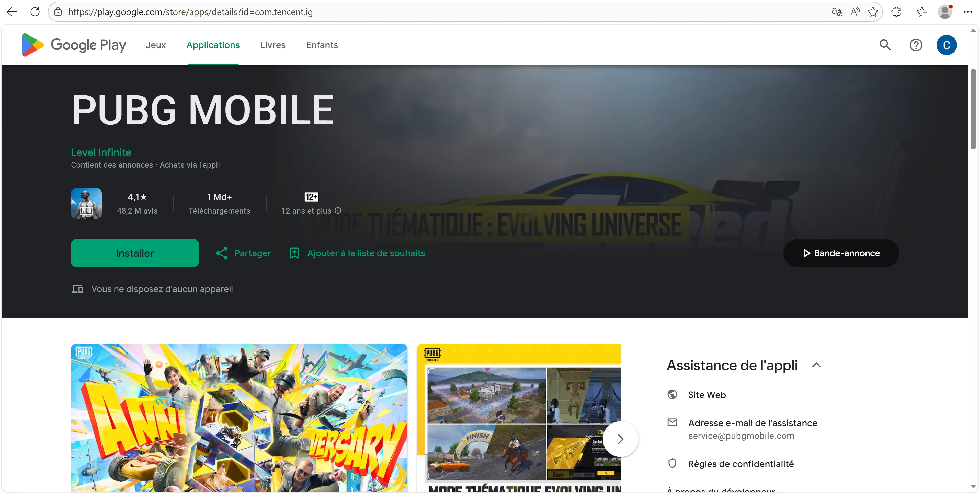Viewport: 980px width, 494px height.
Task: Open the browser extensions puzzle icon
Action: pos(896,12)
